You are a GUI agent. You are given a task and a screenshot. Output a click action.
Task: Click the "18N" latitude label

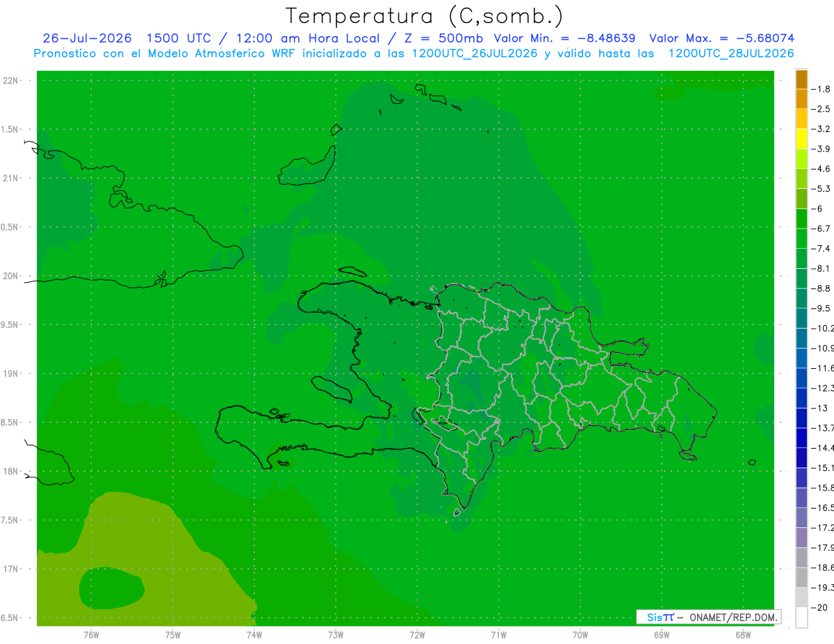coord(11,471)
